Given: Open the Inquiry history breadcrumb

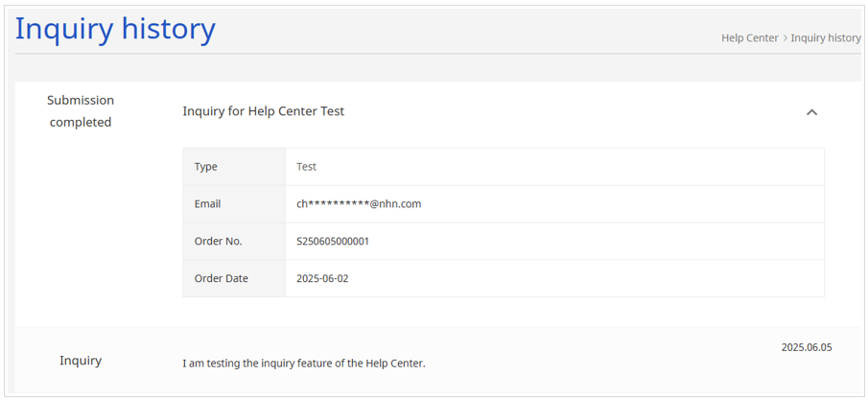Looking at the screenshot, I should (x=826, y=38).
